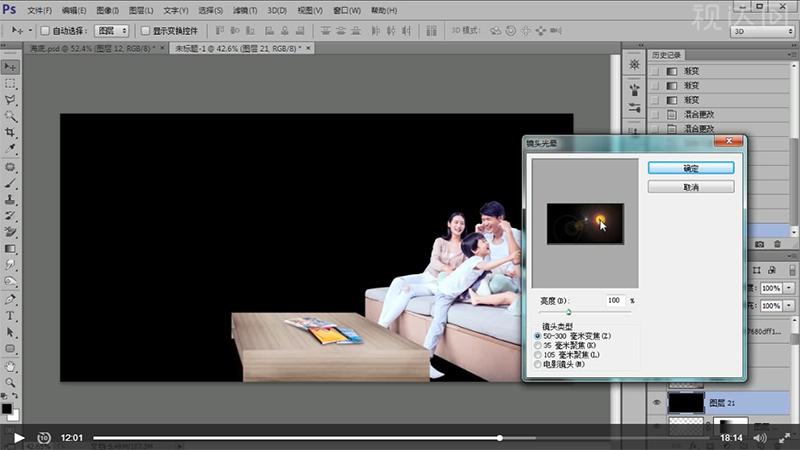Open the 3D workspace dropdown
Viewport: 800px width, 450px height.
pyautogui.click(x=762, y=32)
